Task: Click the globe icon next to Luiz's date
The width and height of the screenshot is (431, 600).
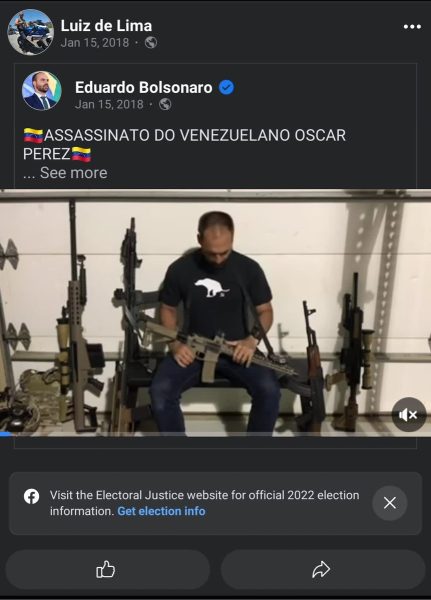Action: coord(151,42)
